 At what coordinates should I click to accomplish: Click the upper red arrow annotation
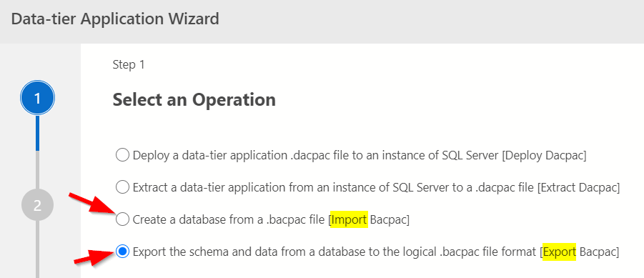click(x=92, y=203)
